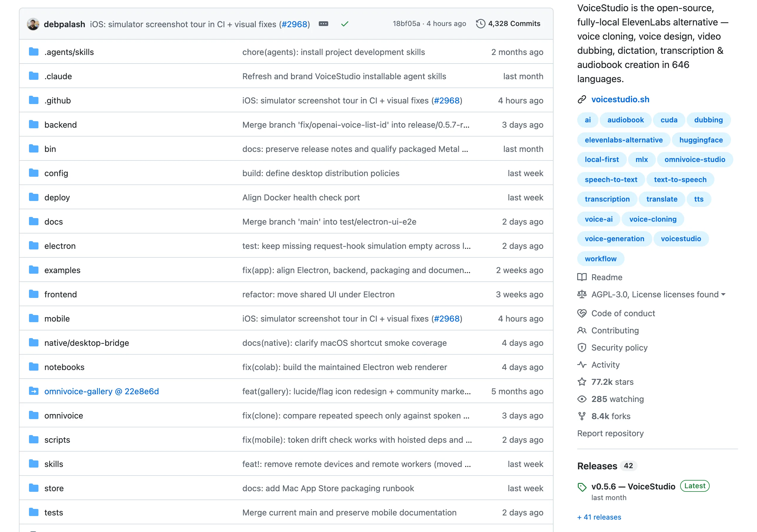Click Report repository link
The width and height of the screenshot is (757, 532).
click(610, 434)
